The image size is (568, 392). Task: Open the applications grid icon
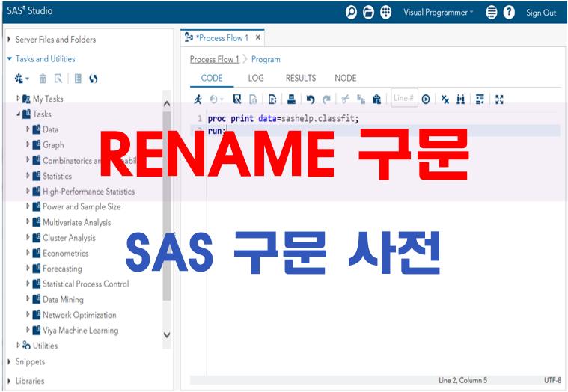point(386,13)
